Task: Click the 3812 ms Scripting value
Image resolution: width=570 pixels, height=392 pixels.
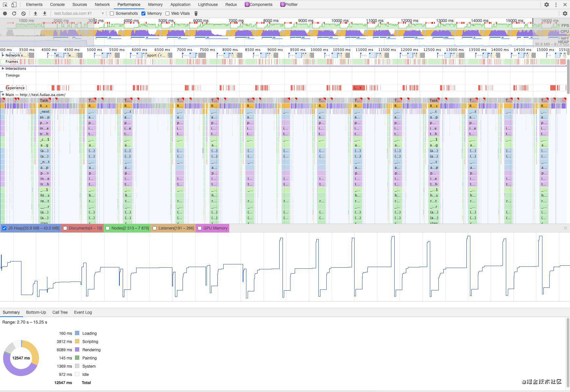Action: (x=64, y=341)
